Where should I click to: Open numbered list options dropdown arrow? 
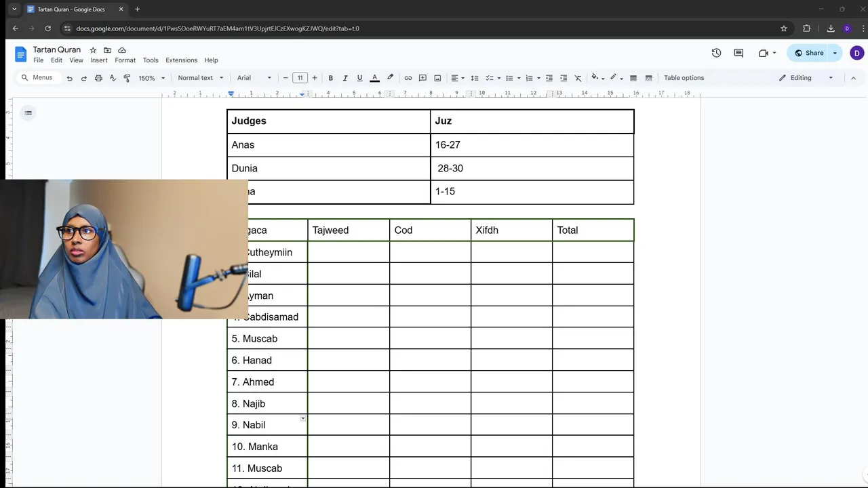pyautogui.click(x=538, y=78)
